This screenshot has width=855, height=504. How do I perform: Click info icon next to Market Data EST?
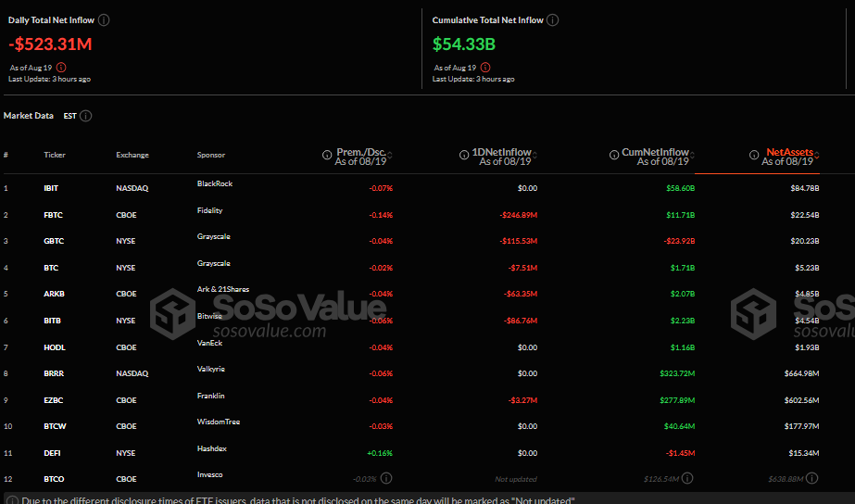tap(85, 116)
